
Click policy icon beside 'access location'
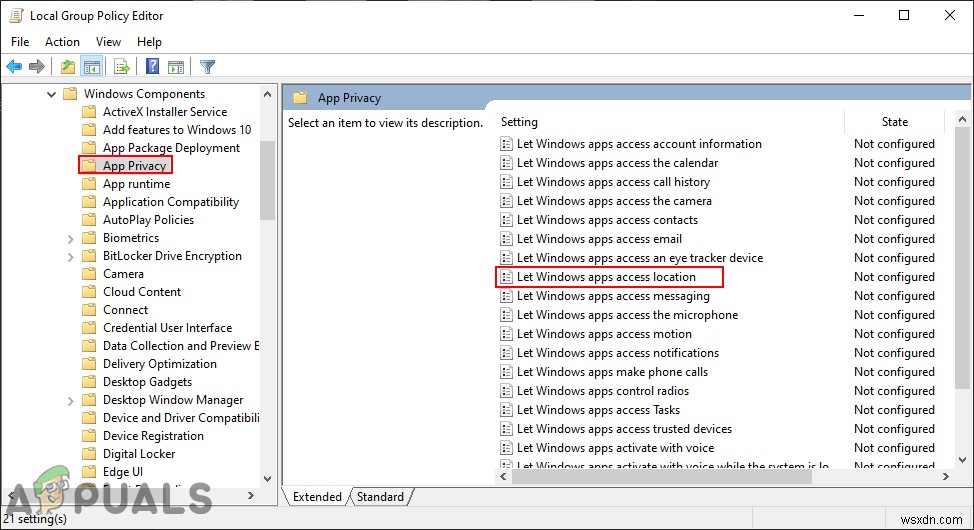506,277
